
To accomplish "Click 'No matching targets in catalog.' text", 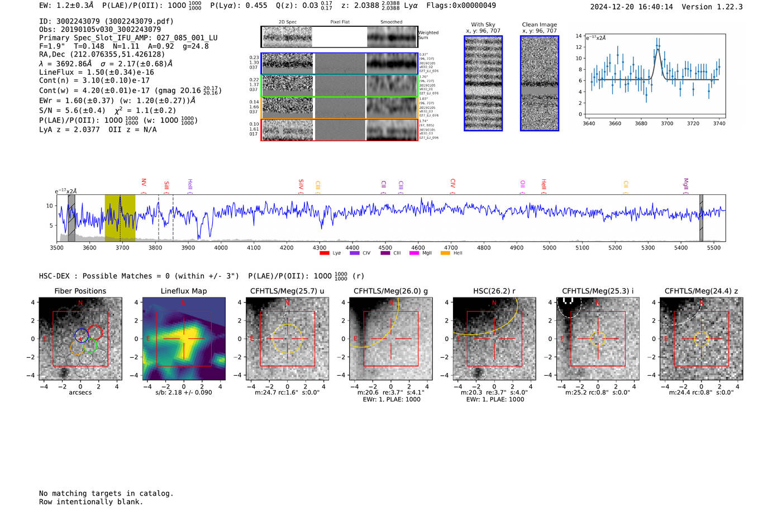I will coord(106,493).
